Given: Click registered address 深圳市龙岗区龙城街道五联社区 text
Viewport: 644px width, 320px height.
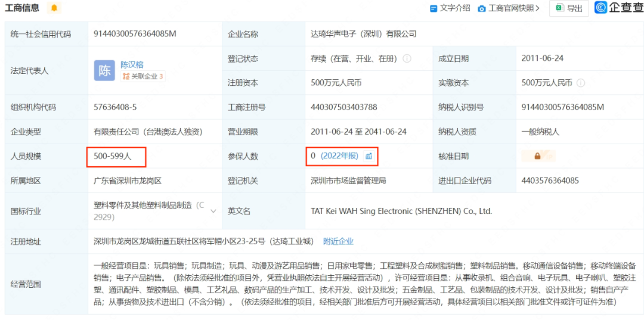Looking at the screenshot, I should coord(204,241).
